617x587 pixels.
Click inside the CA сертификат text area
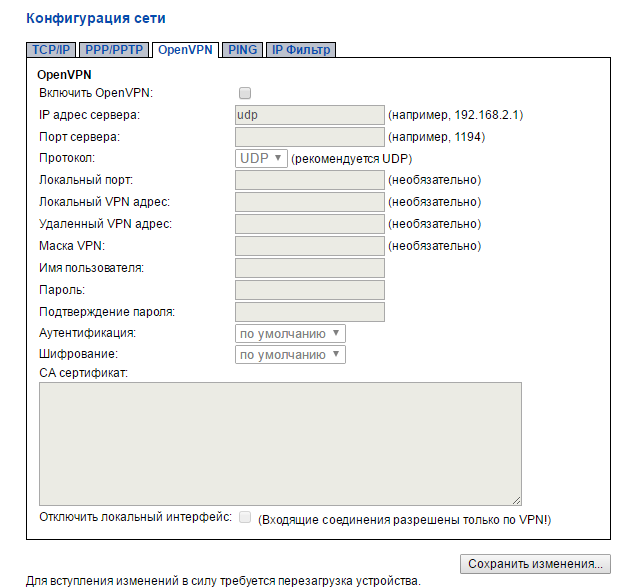pos(280,444)
